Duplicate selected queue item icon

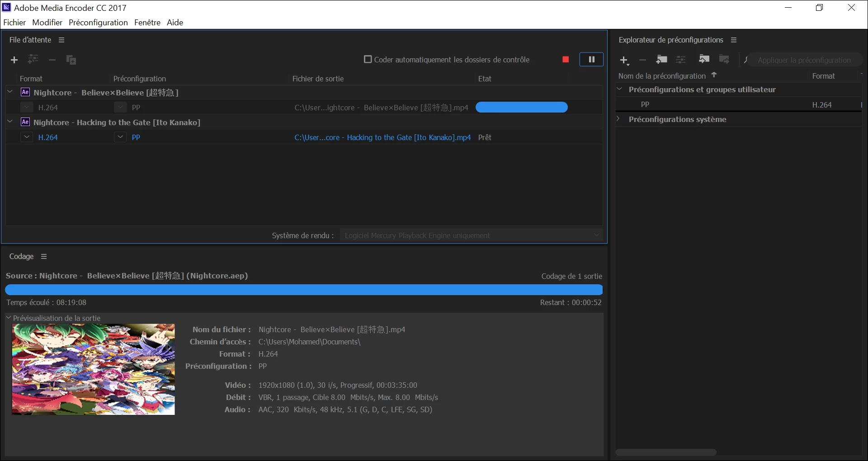click(x=71, y=60)
